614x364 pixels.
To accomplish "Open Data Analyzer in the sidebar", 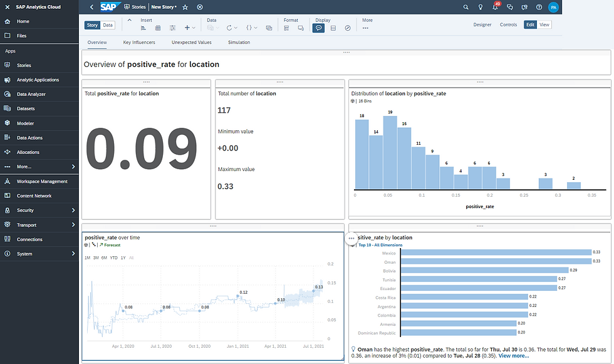I will [x=39, y=94].
